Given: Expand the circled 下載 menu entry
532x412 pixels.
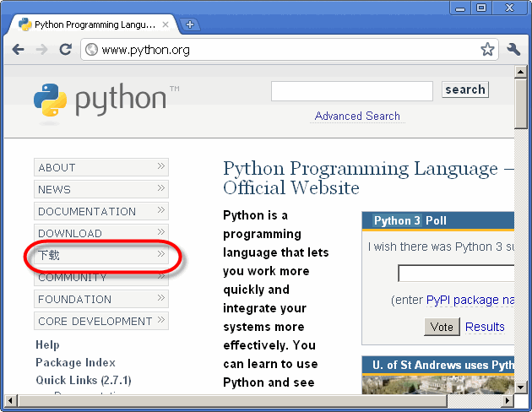Looking at the screenshot, I should (x=160, y=254).
